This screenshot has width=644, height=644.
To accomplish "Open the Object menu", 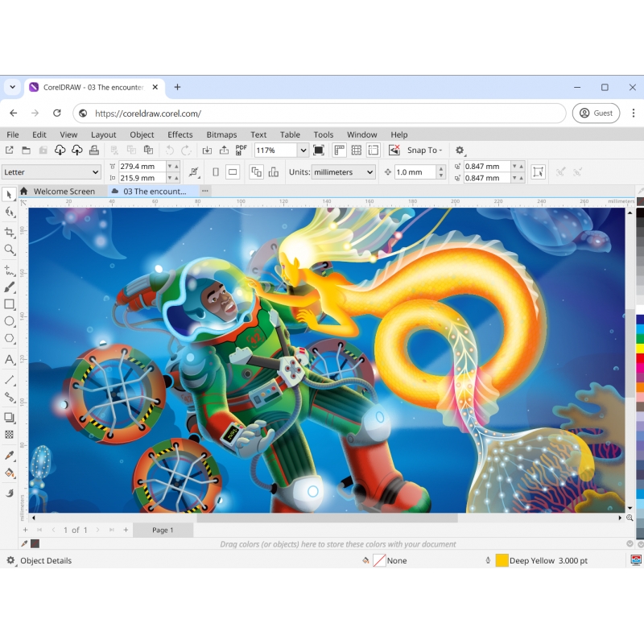I will click(142, 134).
